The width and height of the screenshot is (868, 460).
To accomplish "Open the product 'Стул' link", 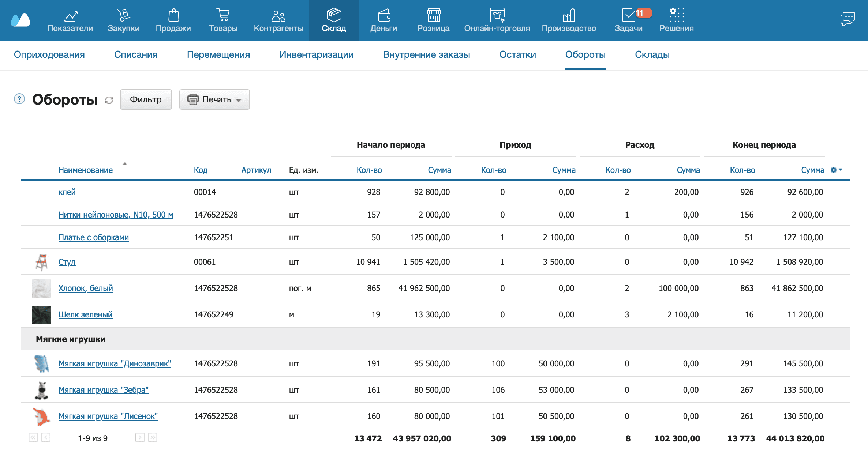I will [x=67, y=262].
